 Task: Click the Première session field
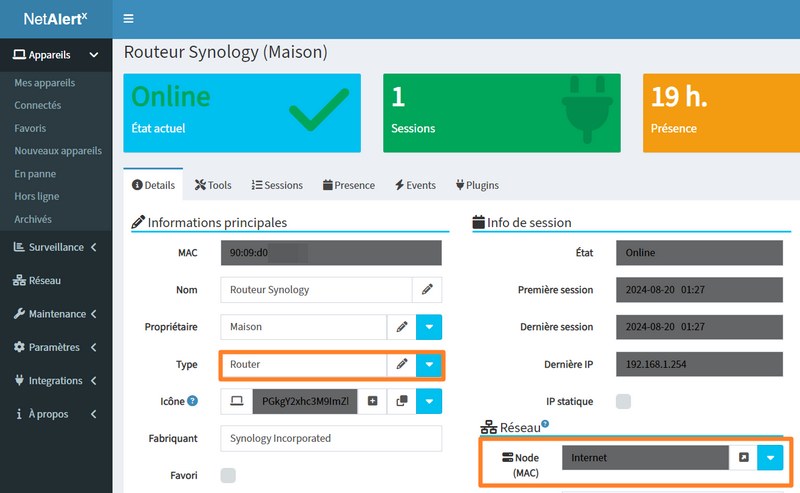click(699, 290)
